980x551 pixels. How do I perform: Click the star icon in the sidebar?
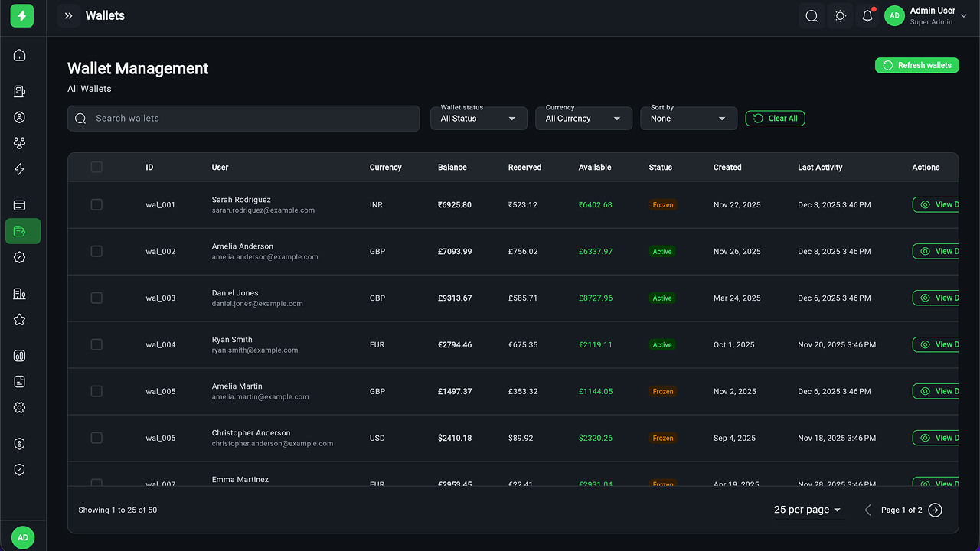coord(20,320)
